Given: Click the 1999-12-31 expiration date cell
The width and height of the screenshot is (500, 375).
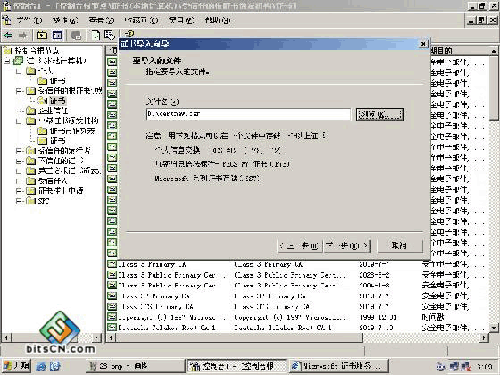Looking at the screenshot, I should [378, 317].
